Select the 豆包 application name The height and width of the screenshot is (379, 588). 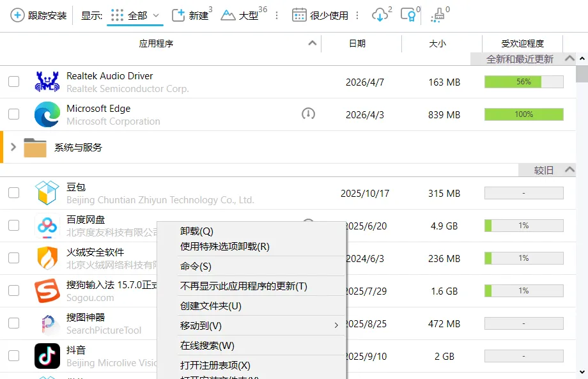tap(76, 187)
